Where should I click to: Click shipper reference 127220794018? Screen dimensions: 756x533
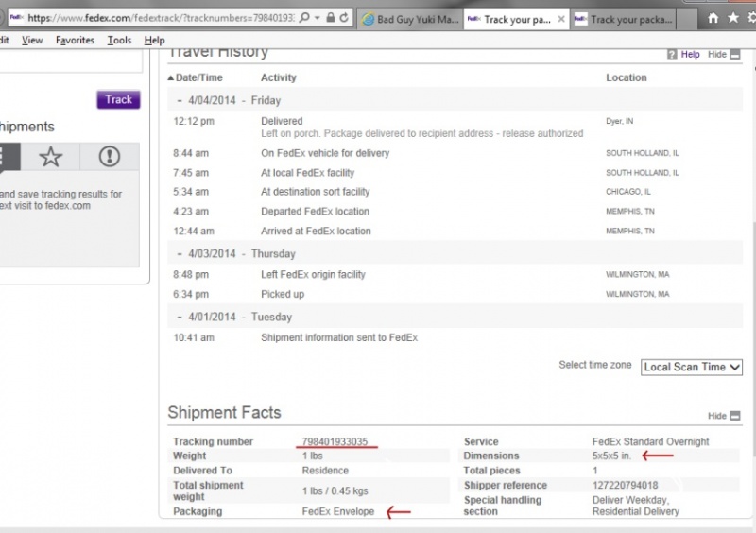click(x=625, y=485)
